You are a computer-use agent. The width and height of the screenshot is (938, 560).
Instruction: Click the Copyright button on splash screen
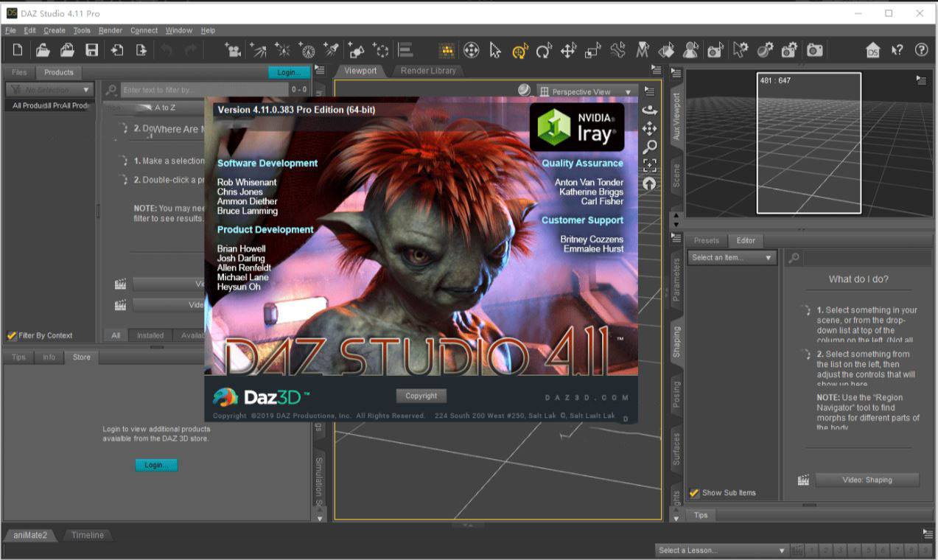(x=421, y=396)
